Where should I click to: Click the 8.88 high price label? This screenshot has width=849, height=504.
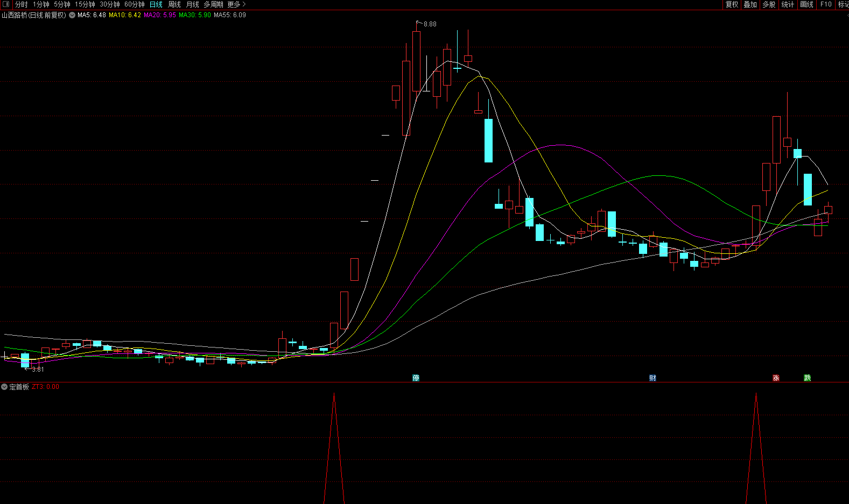click(430, 24)
